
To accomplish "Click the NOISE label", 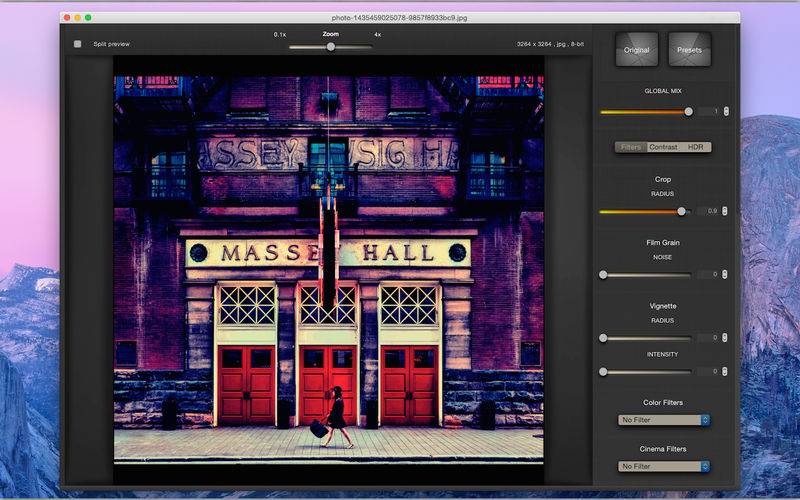I will tap(662, 258).
